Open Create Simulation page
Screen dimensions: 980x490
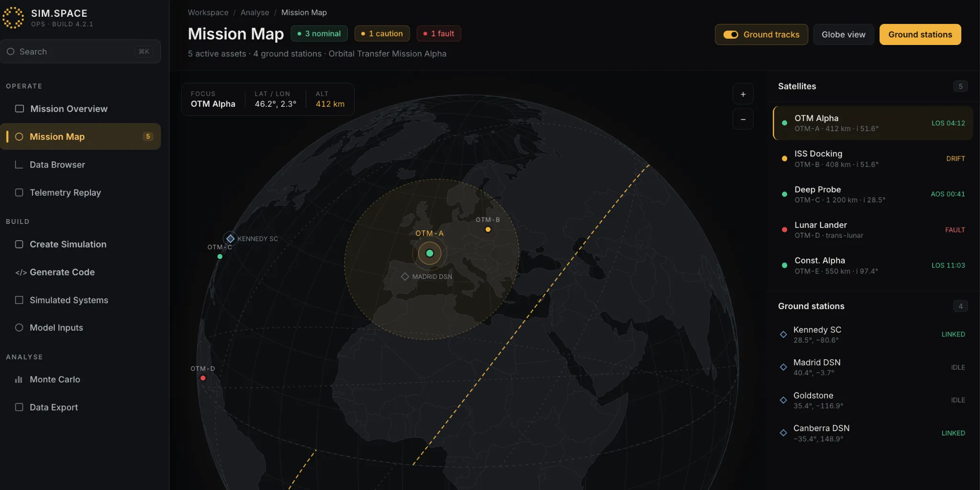pos(80,244)
